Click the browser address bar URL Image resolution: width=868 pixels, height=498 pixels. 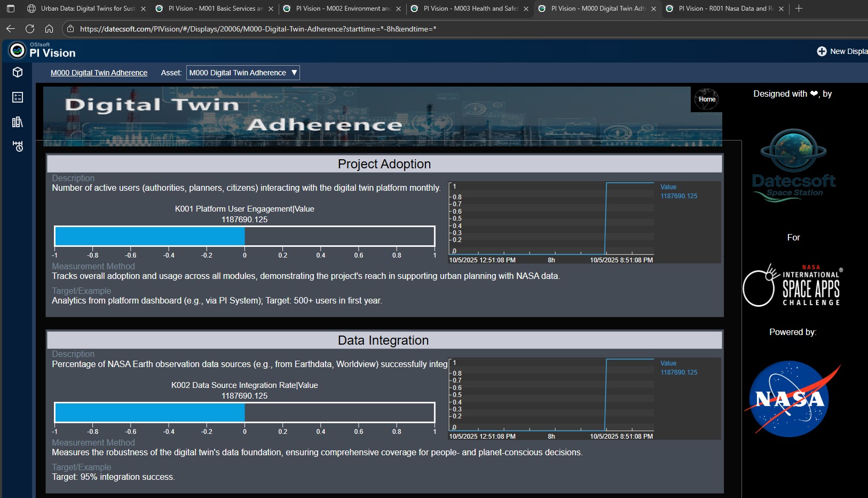(258, 29)
